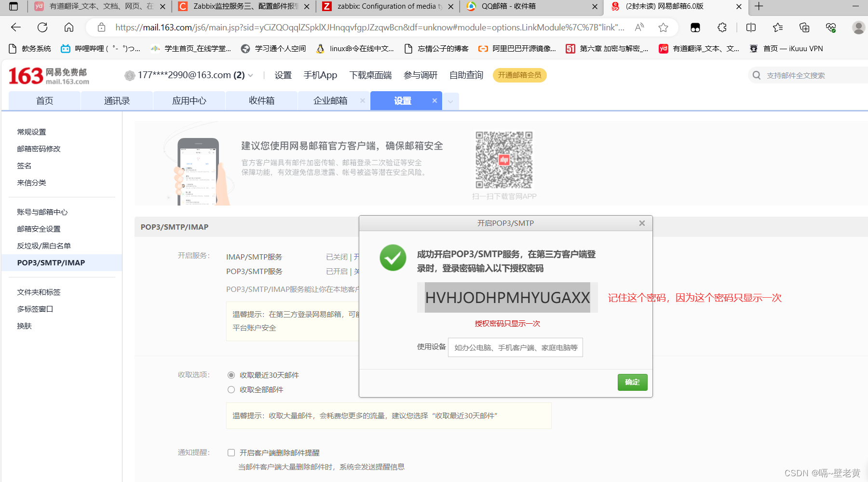This screenshot has height=482, width=868.
Task: Click the 163 mail logo
Action: click(49, 76)
